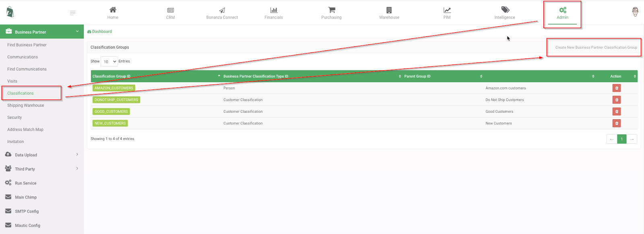The image size is (644, 234).
Task: Open the Intelligence tags icon
Action: [x=505, y=10]
